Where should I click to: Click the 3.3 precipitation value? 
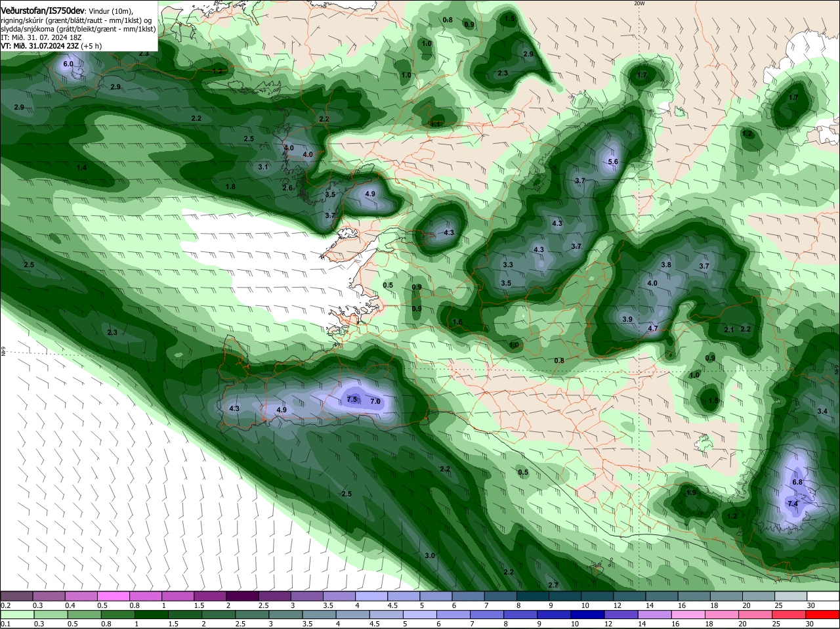pos(508,265)
